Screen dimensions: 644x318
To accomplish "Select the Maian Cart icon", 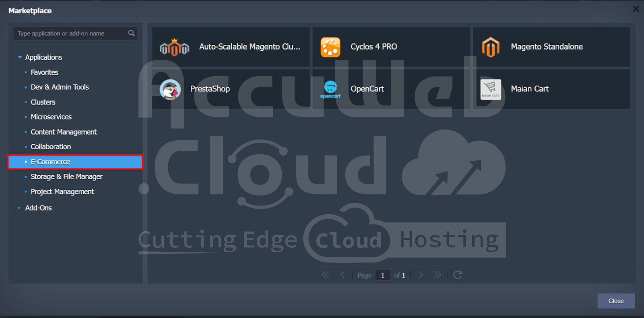I will pos(490,89).
